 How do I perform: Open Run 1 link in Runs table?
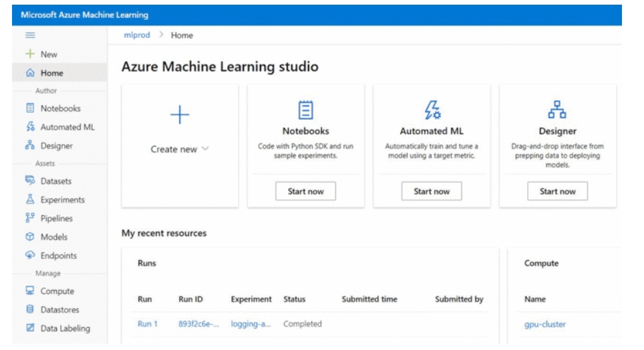click(148, 324)
